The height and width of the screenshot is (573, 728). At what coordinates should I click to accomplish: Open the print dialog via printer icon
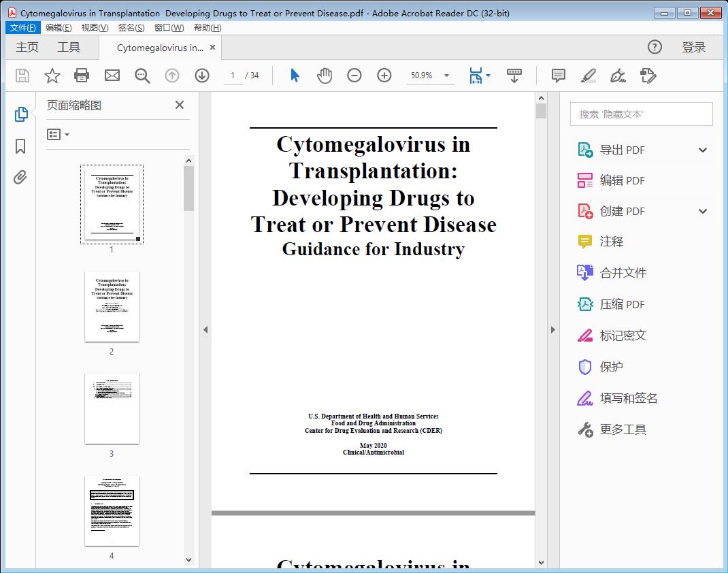tap(82, 76)
